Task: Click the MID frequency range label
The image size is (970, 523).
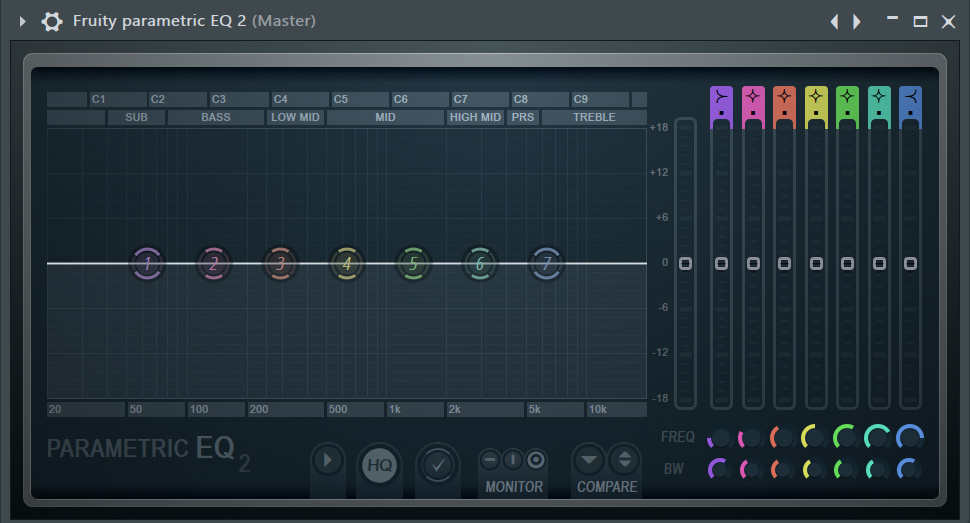Action: coord(385,118)
